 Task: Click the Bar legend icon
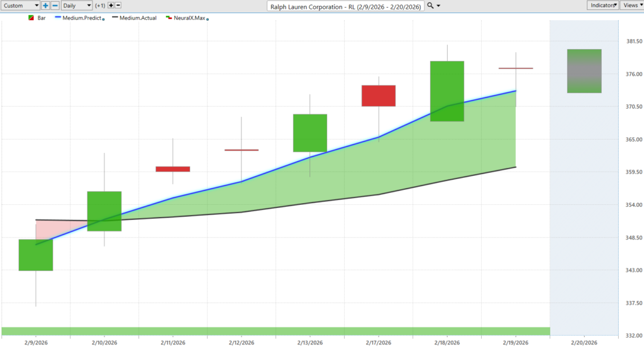31,18
